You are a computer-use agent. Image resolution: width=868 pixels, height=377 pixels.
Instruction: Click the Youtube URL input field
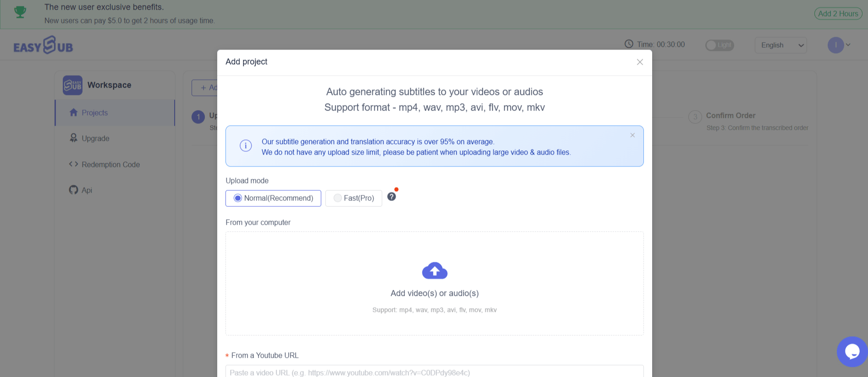(x=434, y=371)
